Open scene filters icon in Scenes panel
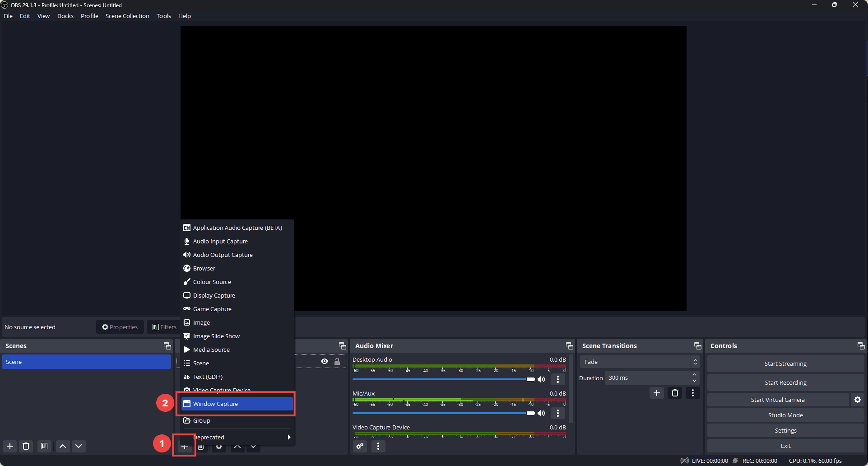The width and height of the screenshot is (868, 466). [x=44, y=446]
